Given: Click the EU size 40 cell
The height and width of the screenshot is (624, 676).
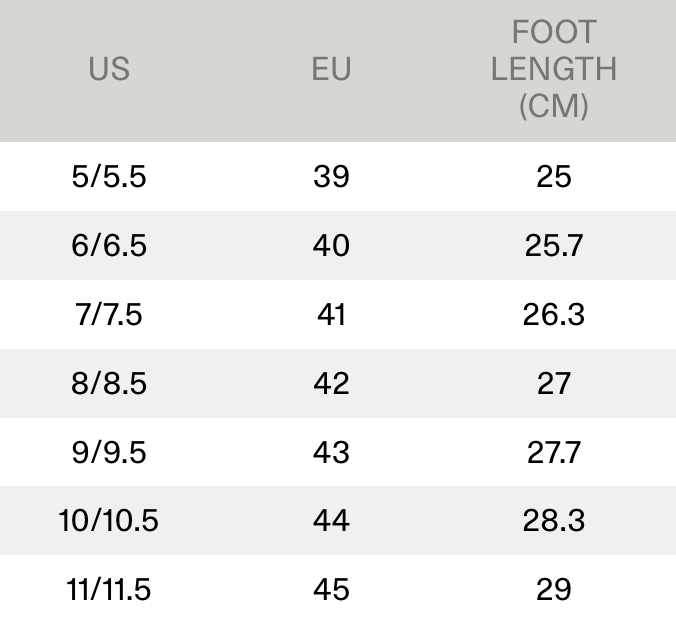Looking at the screenshot, I should 331,246.
